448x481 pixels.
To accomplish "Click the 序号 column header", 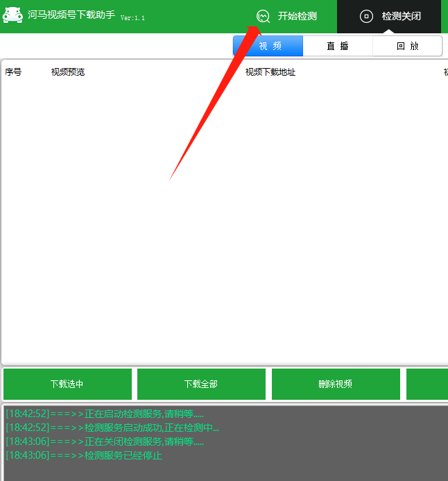I will click(13, 72).
